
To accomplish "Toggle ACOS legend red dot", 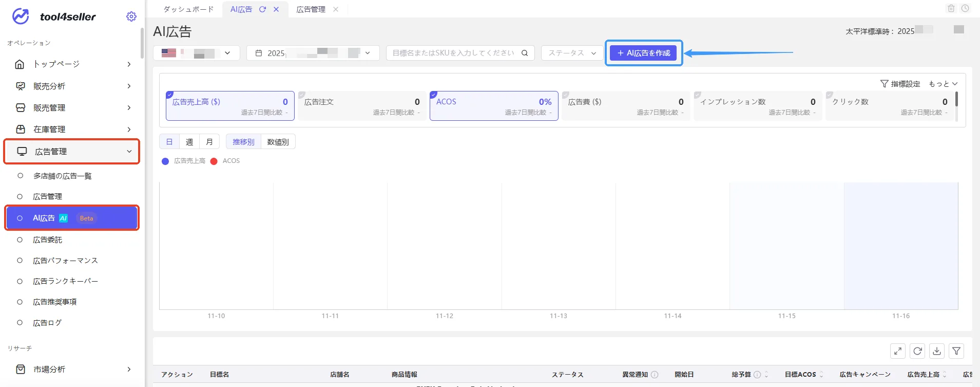I will point(214,161).
